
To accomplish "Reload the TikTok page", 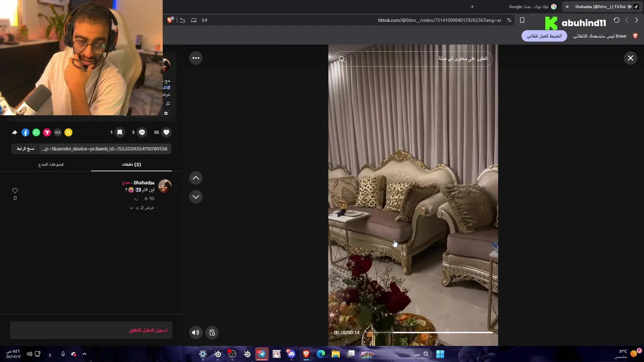I will (x=616, y=20).
